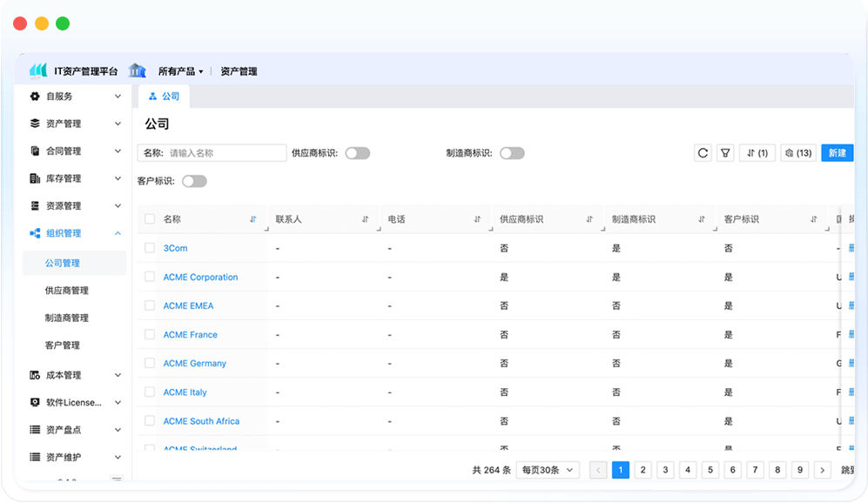Check the box for ACME Corporation row
The image size is (868, 503).
[x=150, y=277]
